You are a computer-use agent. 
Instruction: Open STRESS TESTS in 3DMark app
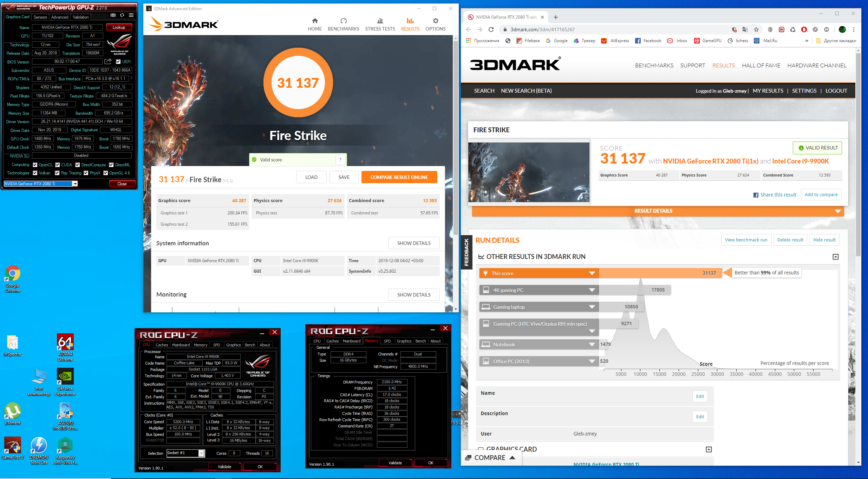(x=380, y=24)
